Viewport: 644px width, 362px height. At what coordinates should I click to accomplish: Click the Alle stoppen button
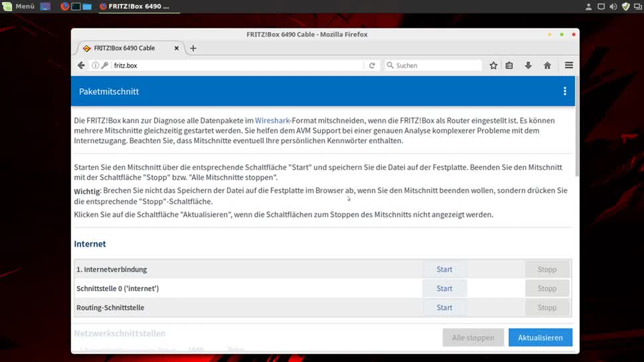click(x=473, y=337)
